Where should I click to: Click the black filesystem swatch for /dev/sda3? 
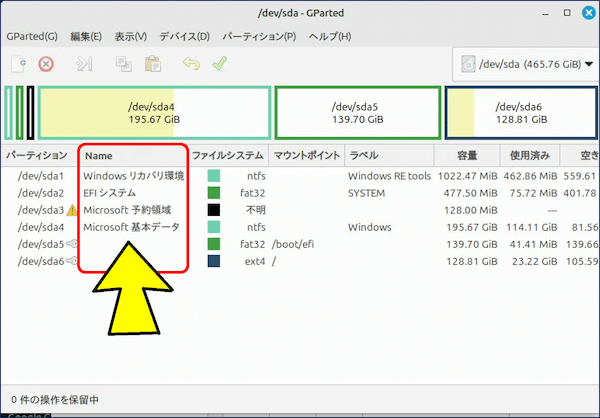(x=214, y=210)
